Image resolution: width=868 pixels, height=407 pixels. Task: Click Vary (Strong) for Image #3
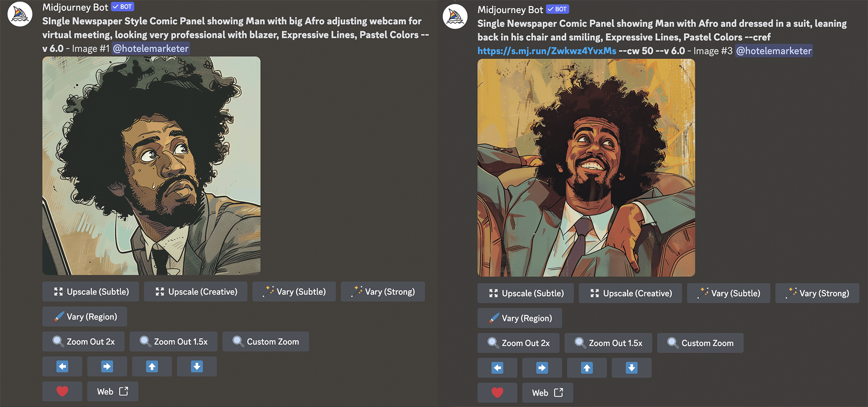click(x=817, y=294)
